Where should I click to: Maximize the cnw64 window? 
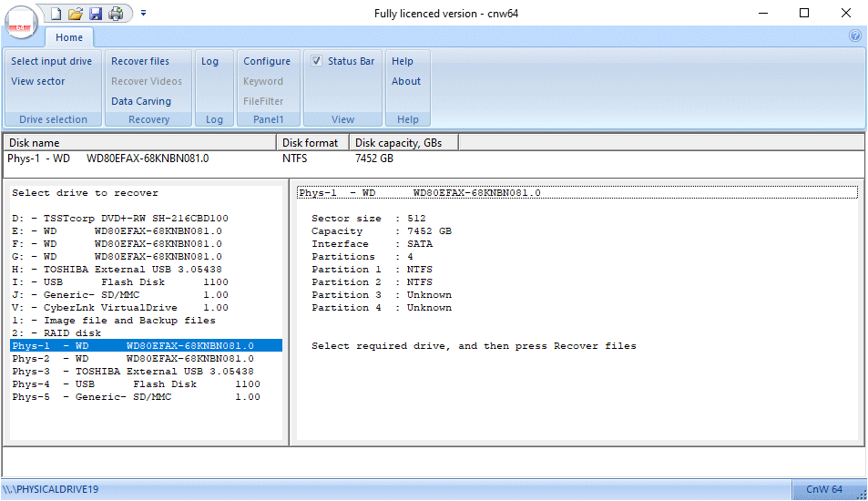click(804, 13)
